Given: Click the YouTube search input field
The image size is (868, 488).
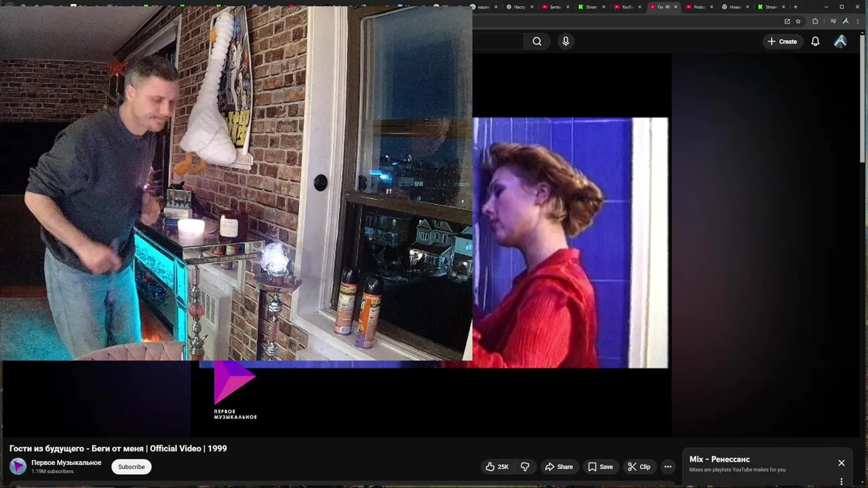Looking at the screenshot, I should [x=498, y=41].
